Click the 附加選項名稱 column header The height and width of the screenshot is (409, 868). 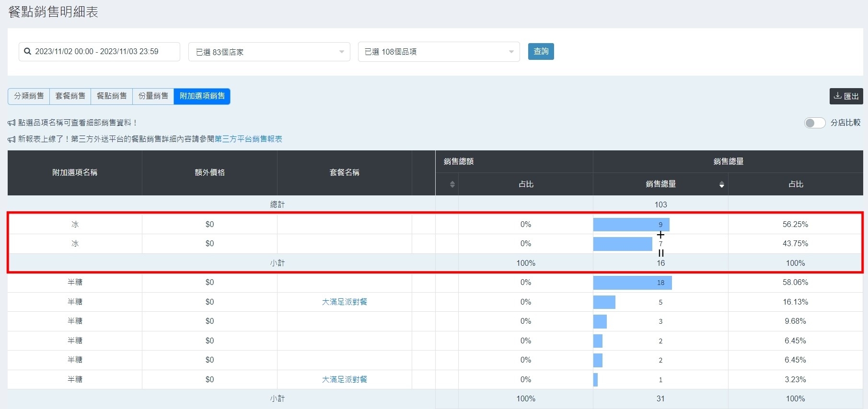click(75, 172)
